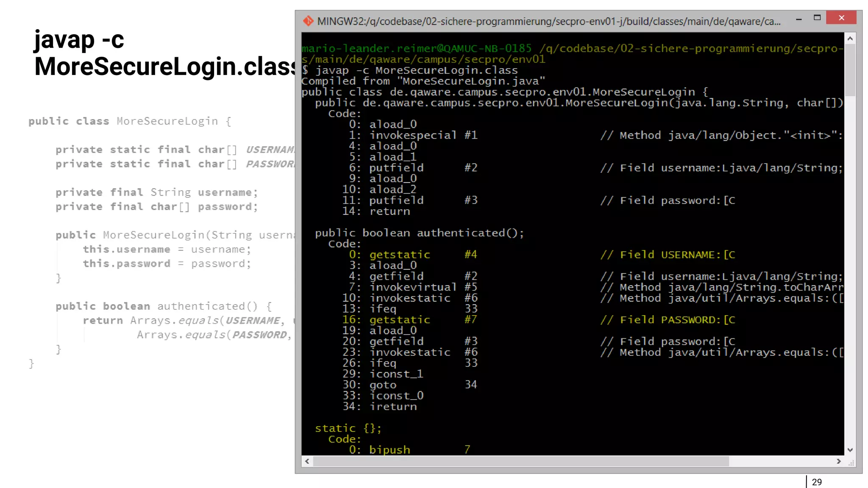Click the '7: invokevirtual #5' instruction
The width and height of the screenshot is (868, 488).
click(413, 287)
